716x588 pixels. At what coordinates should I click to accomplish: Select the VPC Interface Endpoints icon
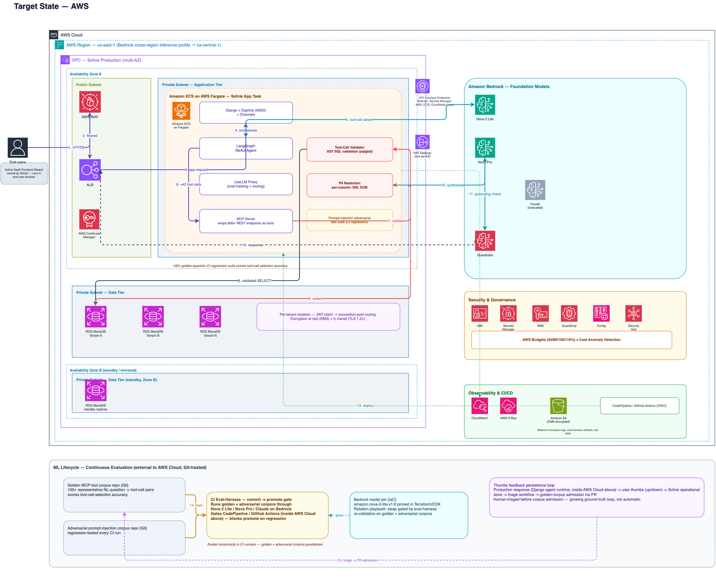[422, 86]
